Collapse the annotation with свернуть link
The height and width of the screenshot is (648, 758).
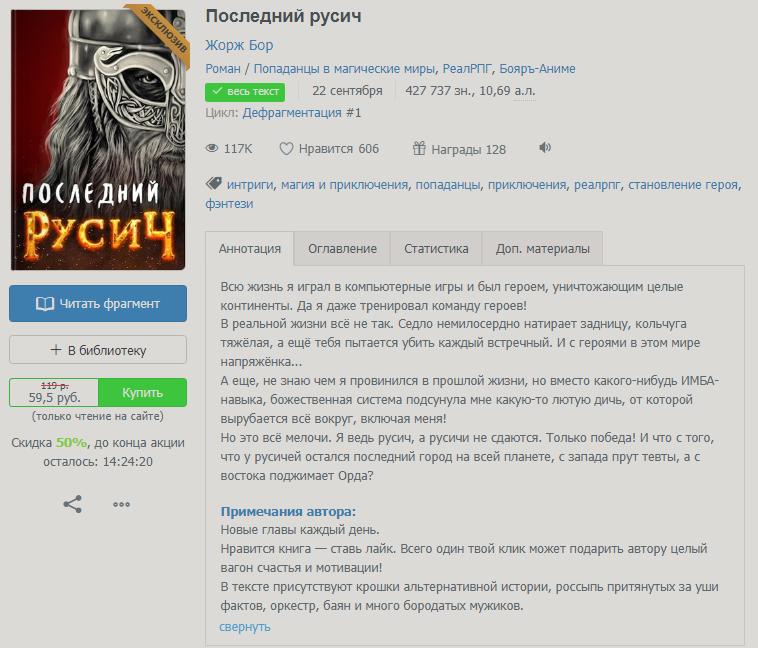pos(245,627)
